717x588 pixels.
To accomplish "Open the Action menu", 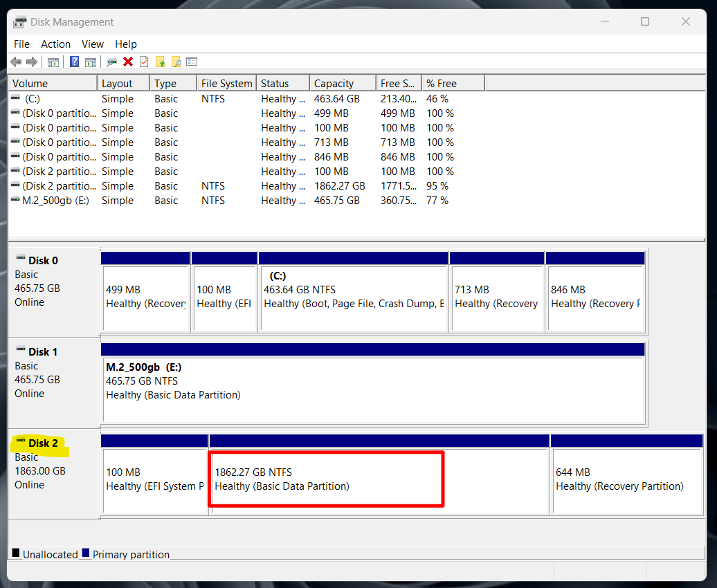I will click(55, 44).
